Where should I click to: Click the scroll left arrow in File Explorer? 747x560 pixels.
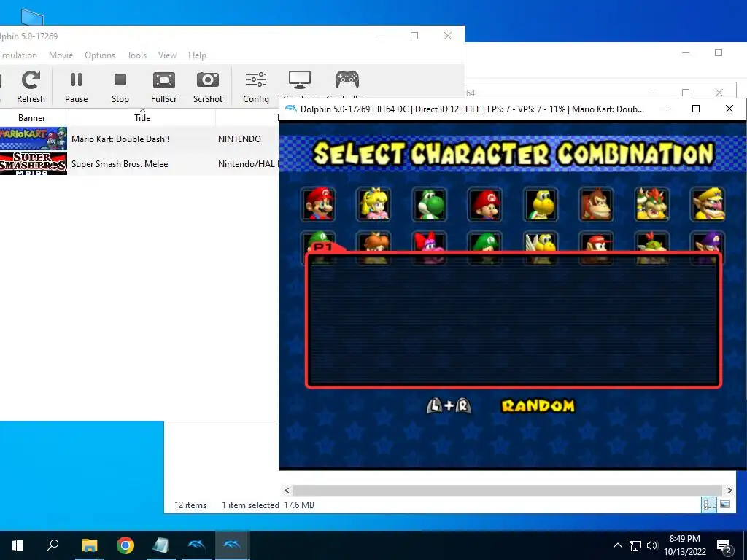pos(287,490)
